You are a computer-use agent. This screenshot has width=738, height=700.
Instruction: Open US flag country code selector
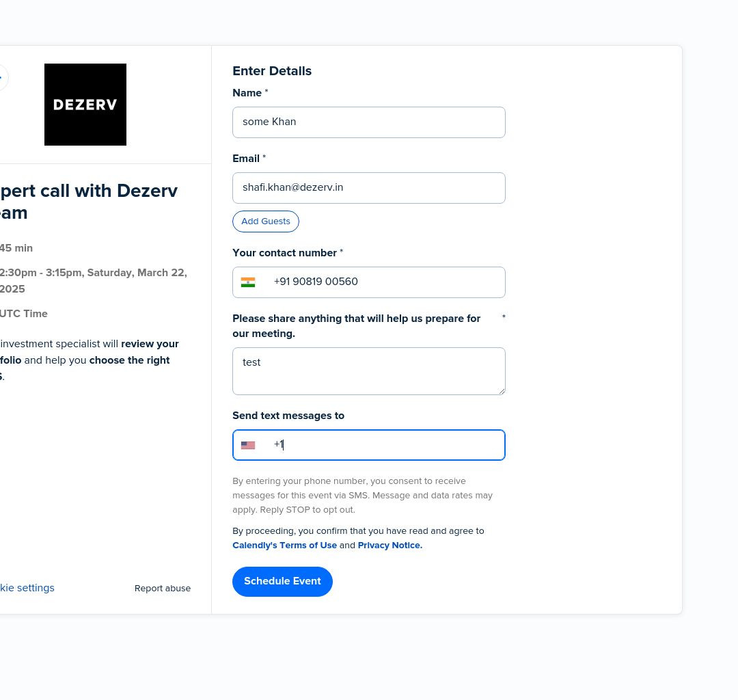tap(248, 445)
